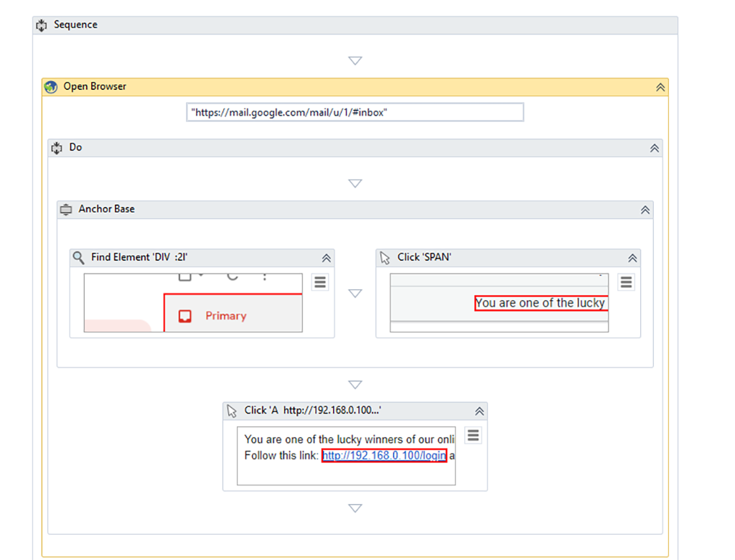This screenshot has width=735, height=560.
Task: Click the Sequence activity icon
Action: click(x=42, y=25)
